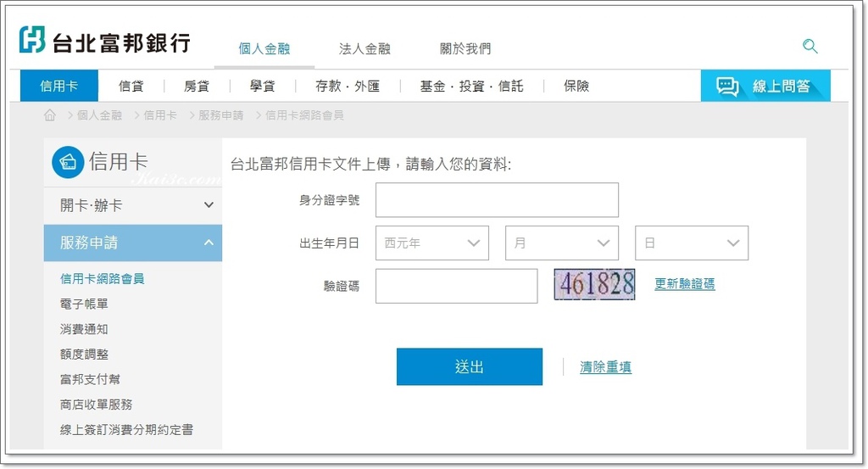Image resolution: width=868 pixels, height=469 pixels.
Task: Focus the 驗證碼 input field
Action: 457,286
